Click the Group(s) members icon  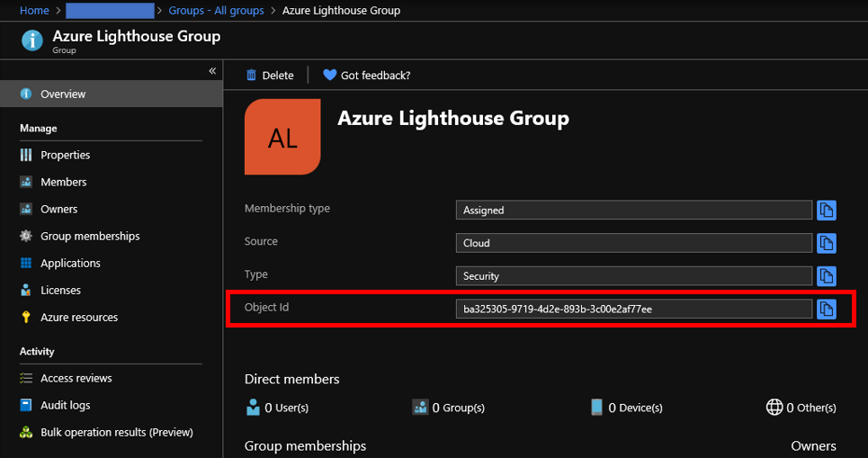420,407
